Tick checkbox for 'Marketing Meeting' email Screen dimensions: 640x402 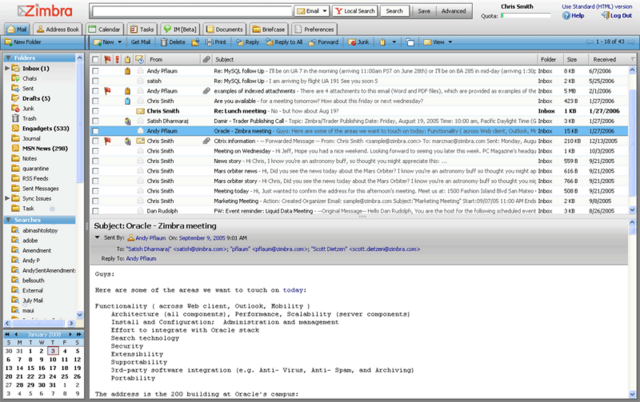pyautogui.click(x=96, y=201)
